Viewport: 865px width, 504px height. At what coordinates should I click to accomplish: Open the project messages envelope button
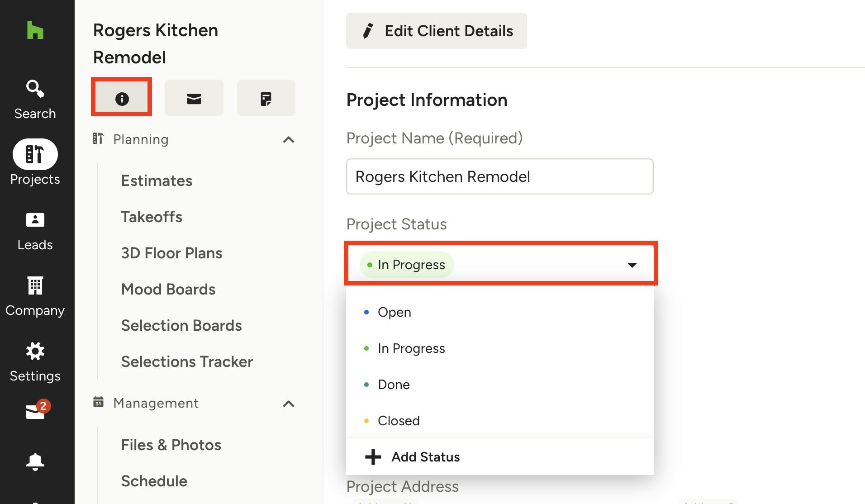click(194, 98)
